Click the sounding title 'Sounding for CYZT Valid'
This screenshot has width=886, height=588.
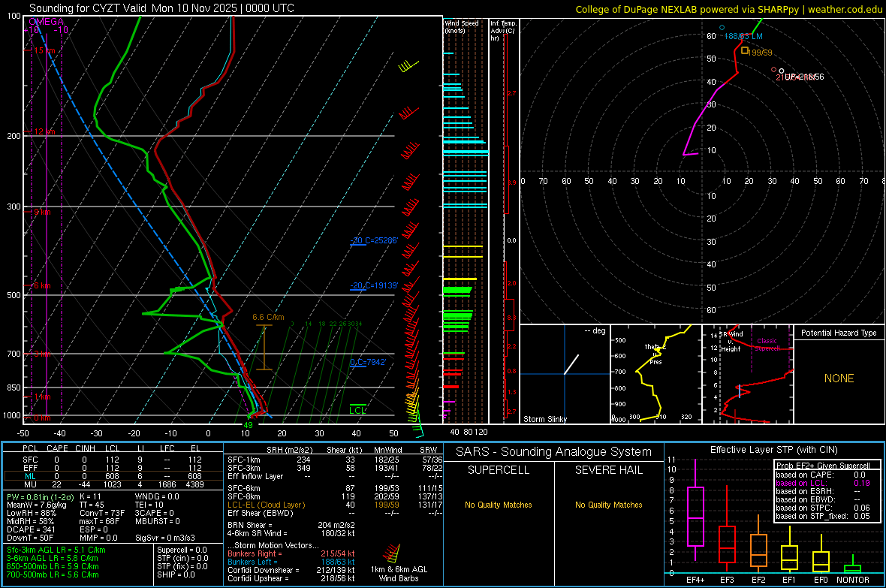(x=88, y=8)
